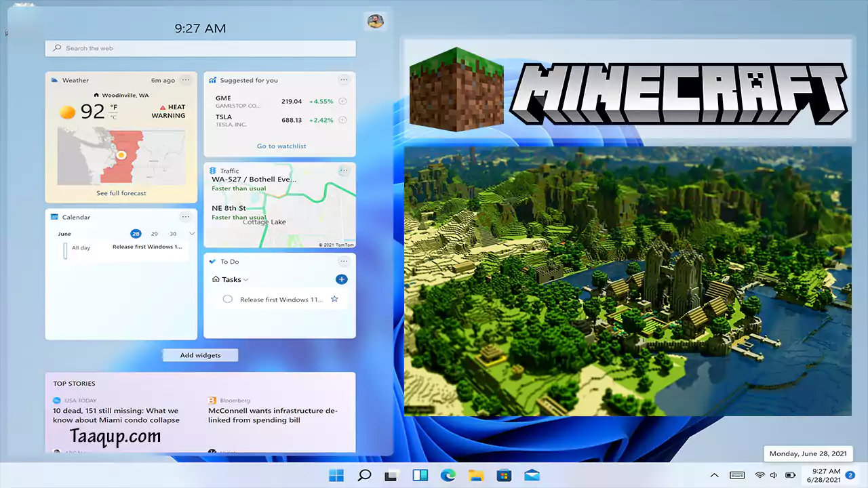Open the McConnell infrastructure story
Viewport: 868px width, 488px height.
coord(273,415)
